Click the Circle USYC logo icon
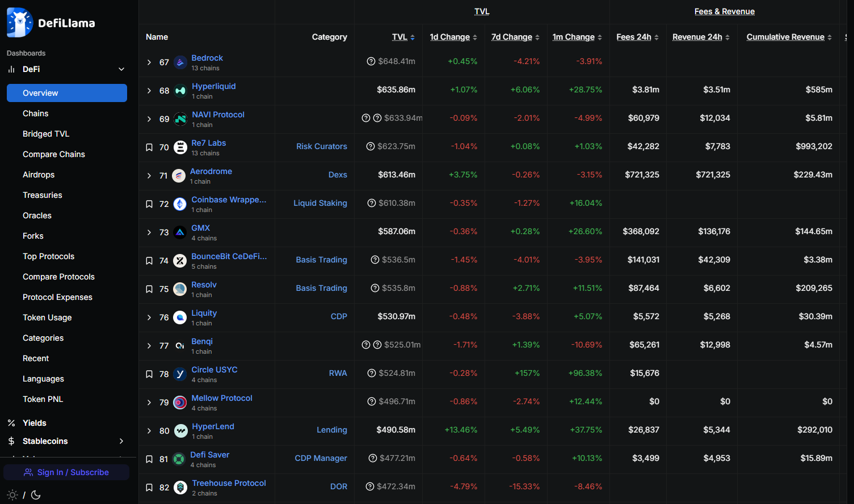 (180, 374)
